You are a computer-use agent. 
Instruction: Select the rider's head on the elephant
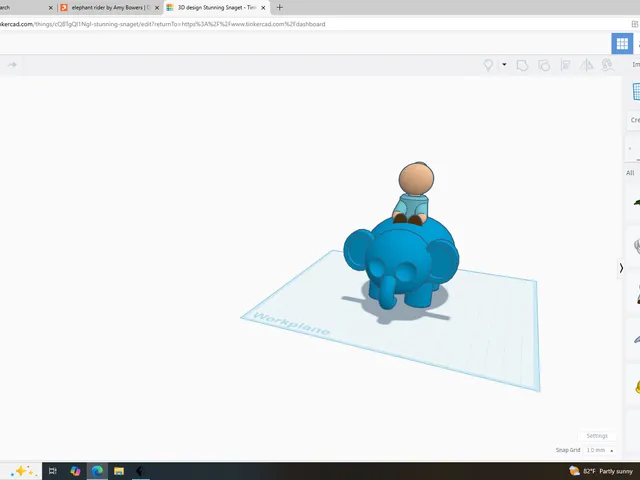[416, 178]
